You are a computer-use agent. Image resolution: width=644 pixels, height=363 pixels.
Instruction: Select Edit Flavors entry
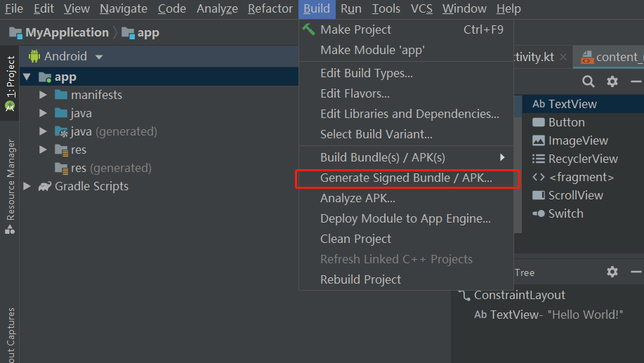tap(406, 93)
